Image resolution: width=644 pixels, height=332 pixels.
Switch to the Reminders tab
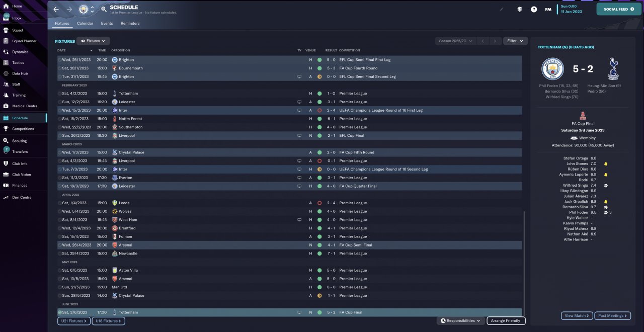(130, 24)
